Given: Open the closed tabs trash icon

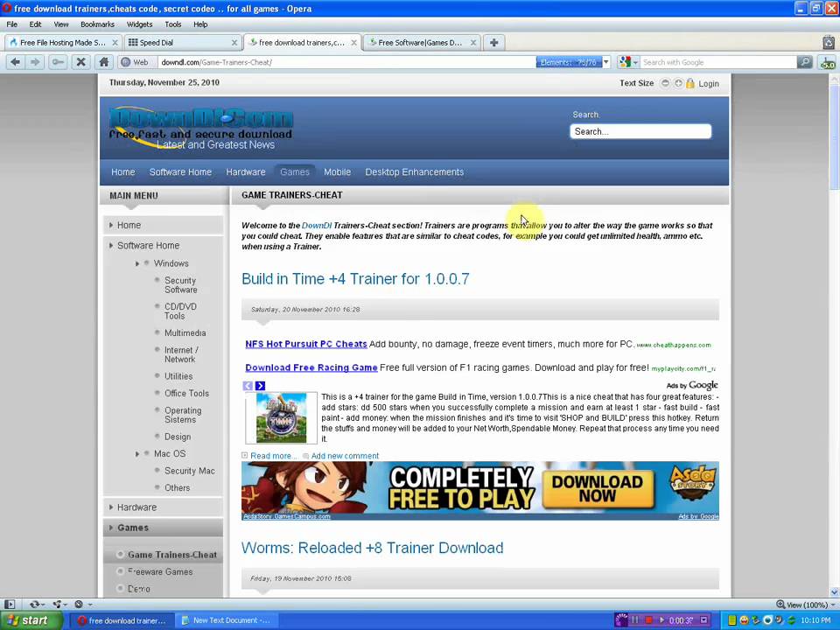Looking at the screenshot, I should tap(829, 42).
